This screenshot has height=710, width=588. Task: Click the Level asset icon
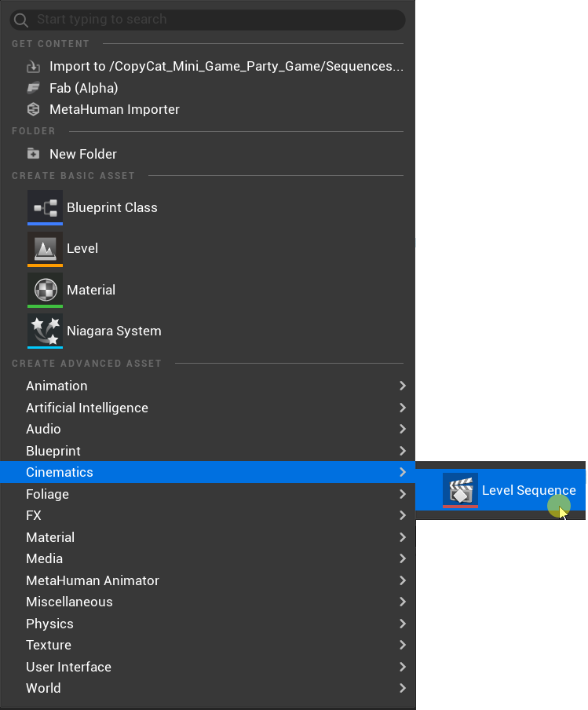pos(45,249)
